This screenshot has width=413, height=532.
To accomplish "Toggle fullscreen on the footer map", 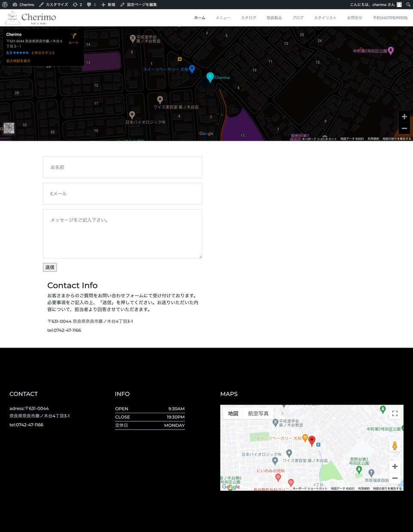I will [395, 414].
